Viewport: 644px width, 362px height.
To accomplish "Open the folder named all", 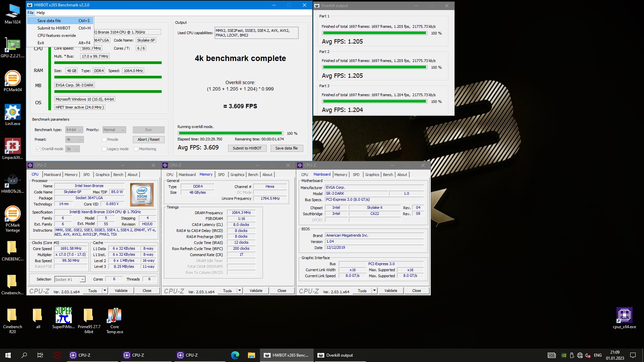I will click(38, 318).
